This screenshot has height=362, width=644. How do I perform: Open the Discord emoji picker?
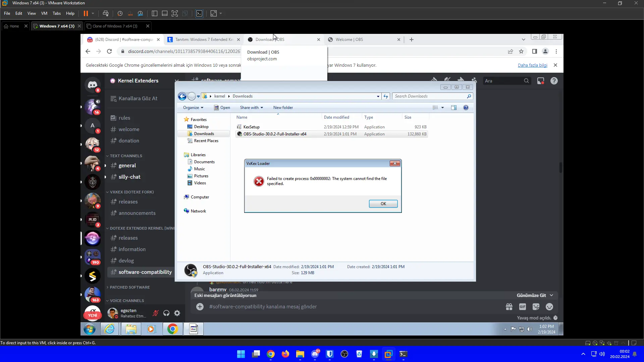(549, 307)
